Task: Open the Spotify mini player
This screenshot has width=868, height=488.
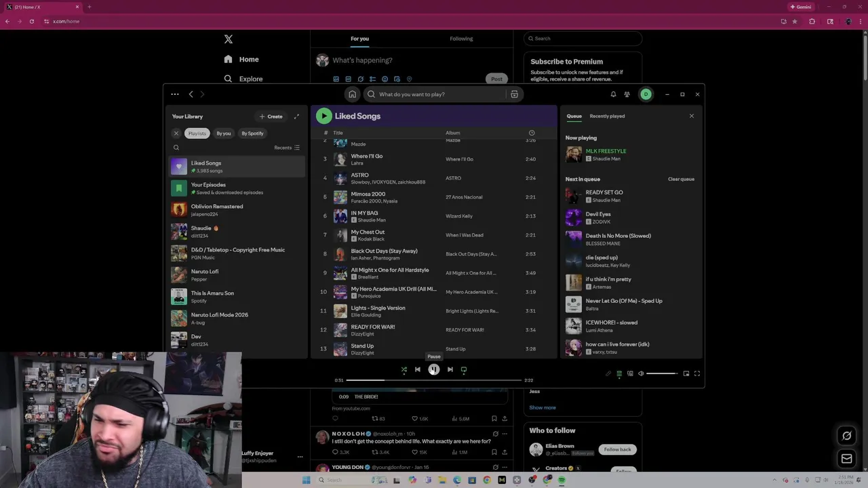Action: tap(686, 373)
